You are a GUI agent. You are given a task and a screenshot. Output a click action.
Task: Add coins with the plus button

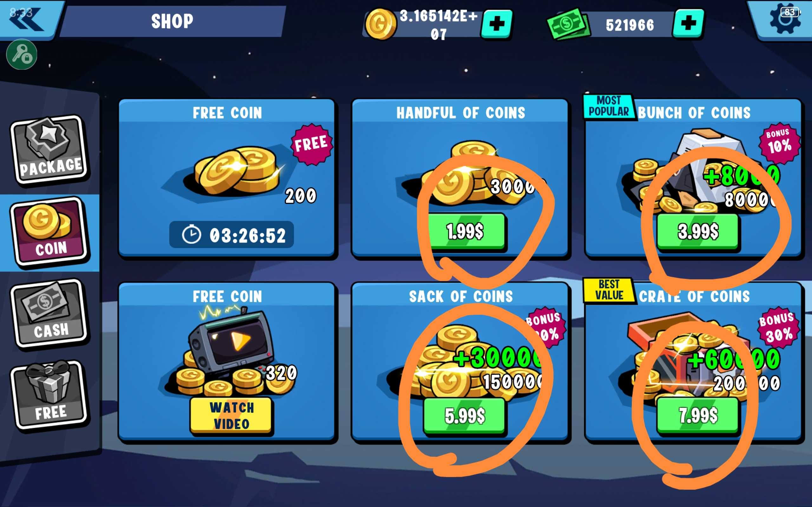[x=497, y=24]
